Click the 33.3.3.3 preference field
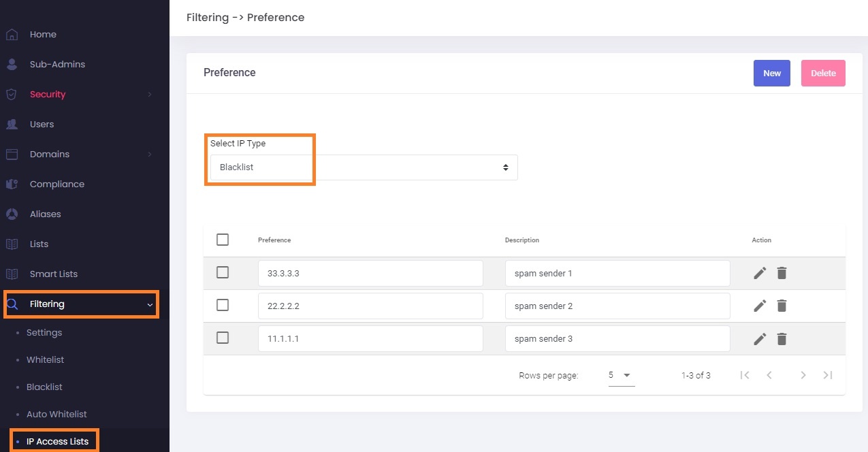The image size is (868, 452). (370, 273)
